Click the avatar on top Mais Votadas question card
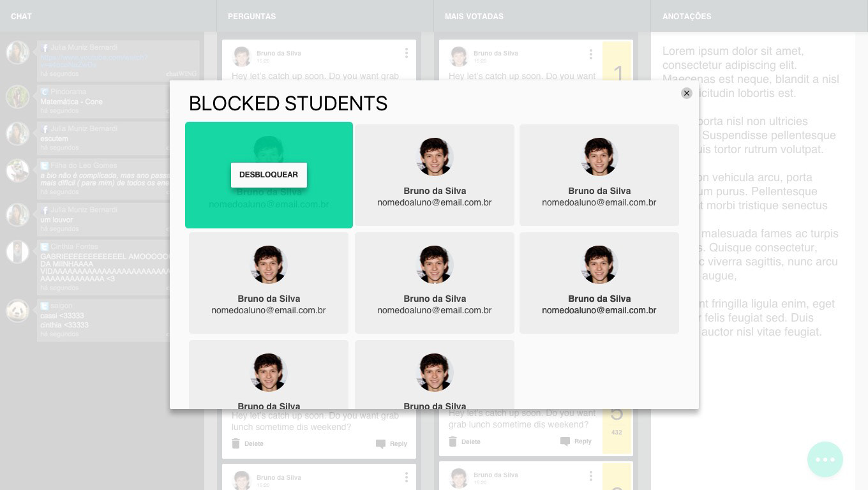The height and width of the screenshot is (490, 868). [459, 56]
